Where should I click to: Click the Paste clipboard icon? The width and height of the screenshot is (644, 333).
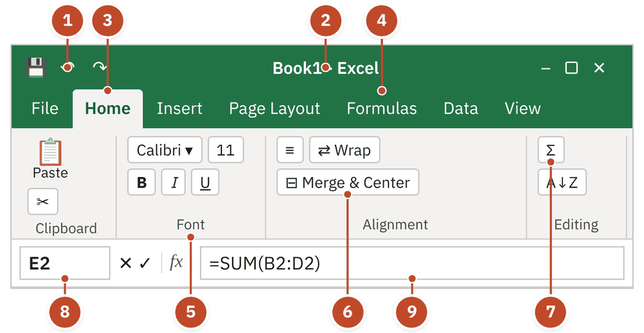pyautogui.click(x=50, y=151)
